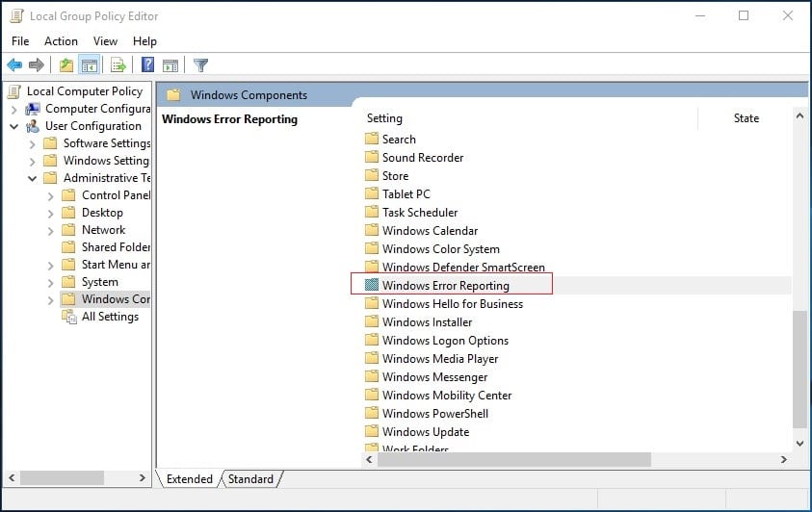Expand the Windows Components tree node

point(51,300)
